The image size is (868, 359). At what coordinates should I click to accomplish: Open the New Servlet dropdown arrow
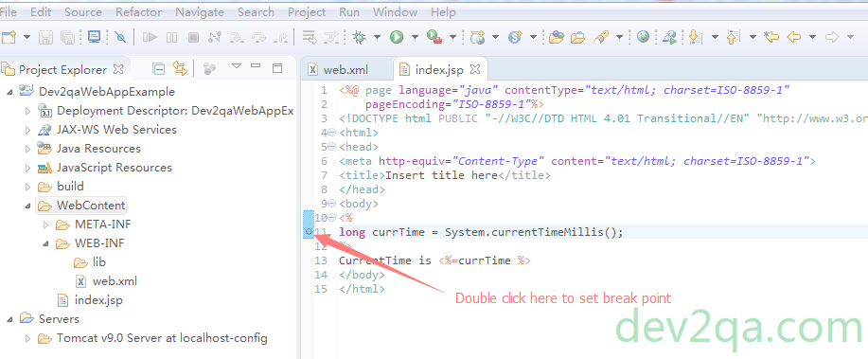coord(533,37)
